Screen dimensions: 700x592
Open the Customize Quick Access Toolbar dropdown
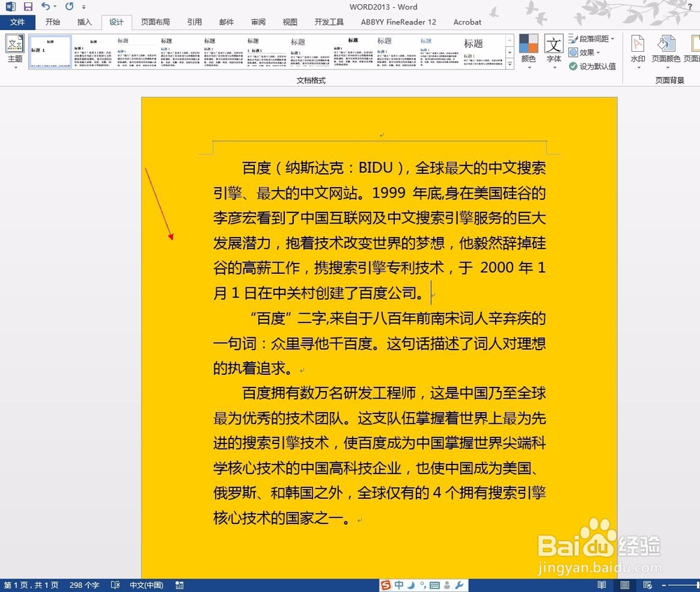[x=84, y=7]
